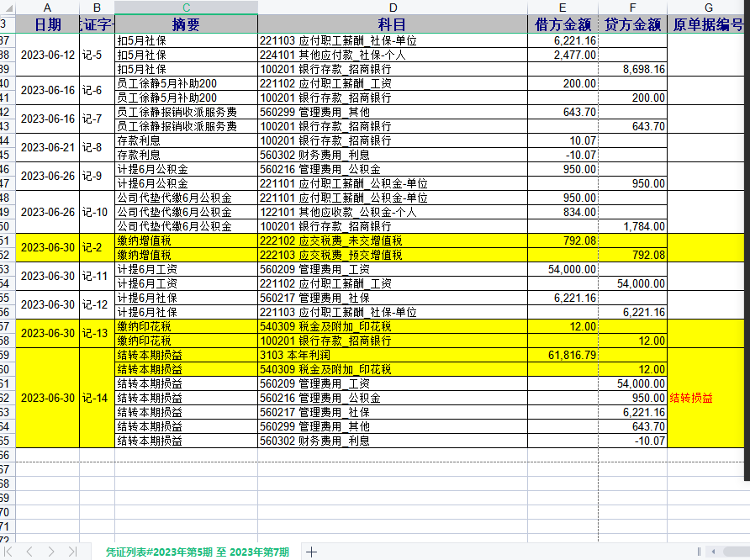The width and height of the screenshot is (750, 560).
Task: Select date cell 2023-06-12
Action: [47, 55]
